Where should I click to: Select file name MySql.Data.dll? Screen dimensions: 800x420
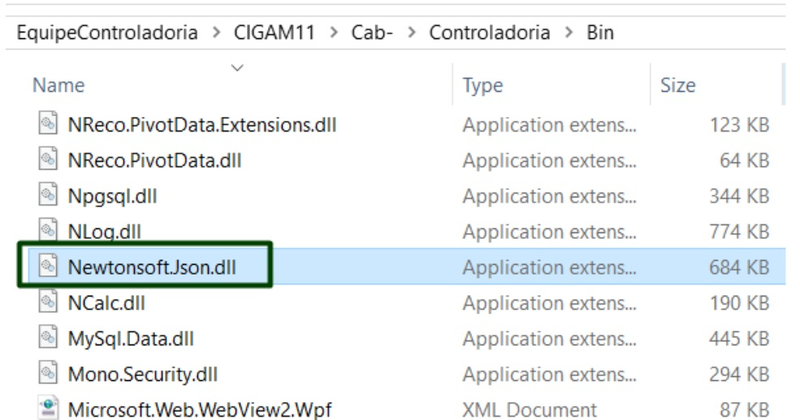131,339
